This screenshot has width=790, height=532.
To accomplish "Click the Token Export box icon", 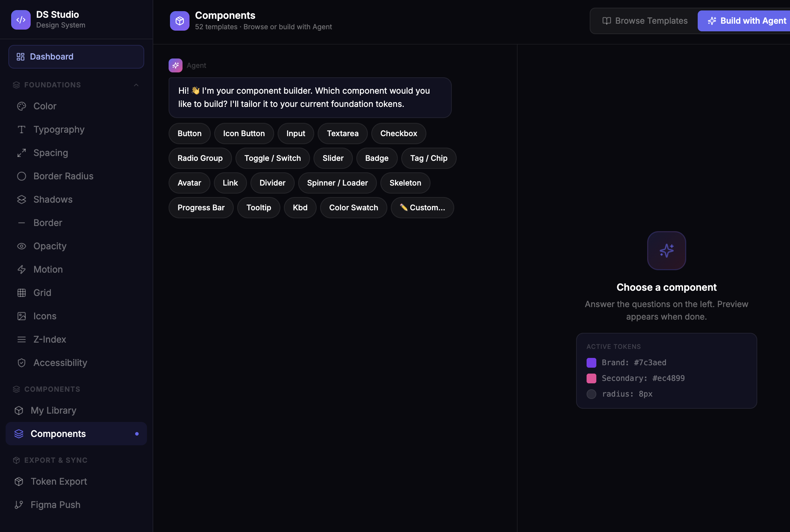I will click(19, 482).
